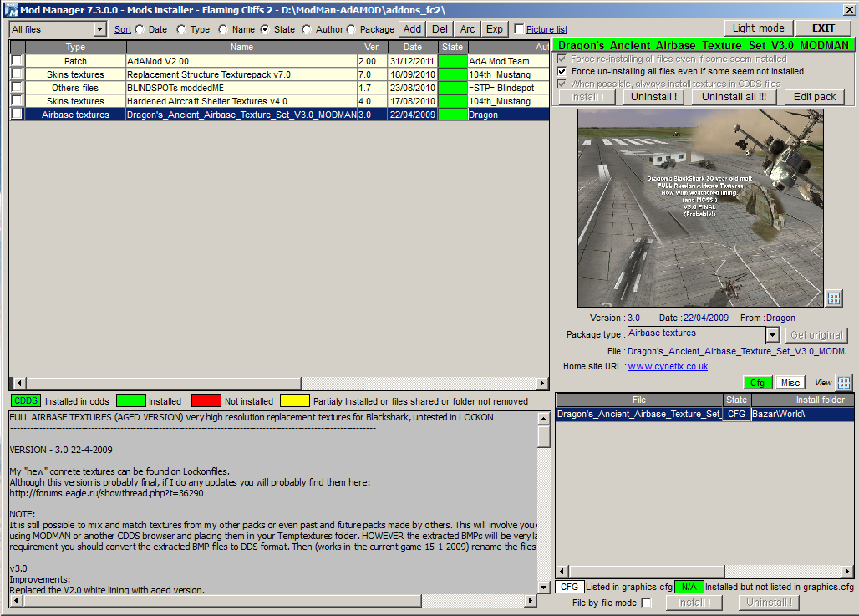
Task: Sort the mod list by Name column header
Action: click(x=241, y=47)
